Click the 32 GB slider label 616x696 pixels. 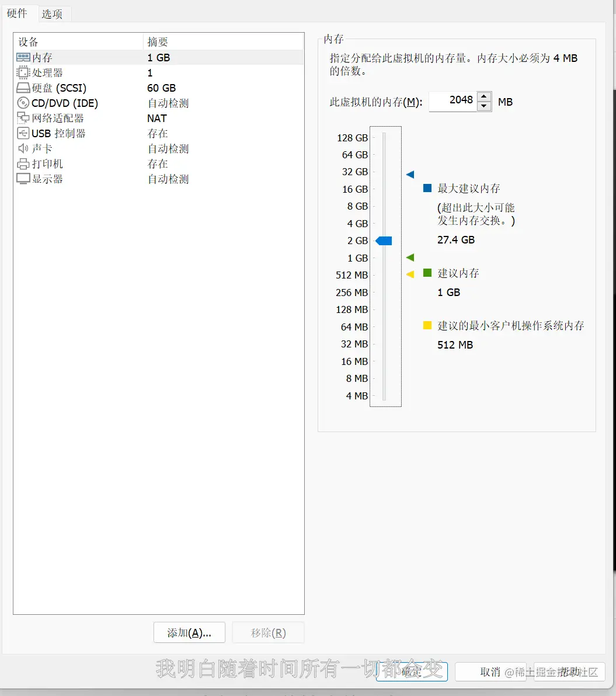(x=355, y=172)
